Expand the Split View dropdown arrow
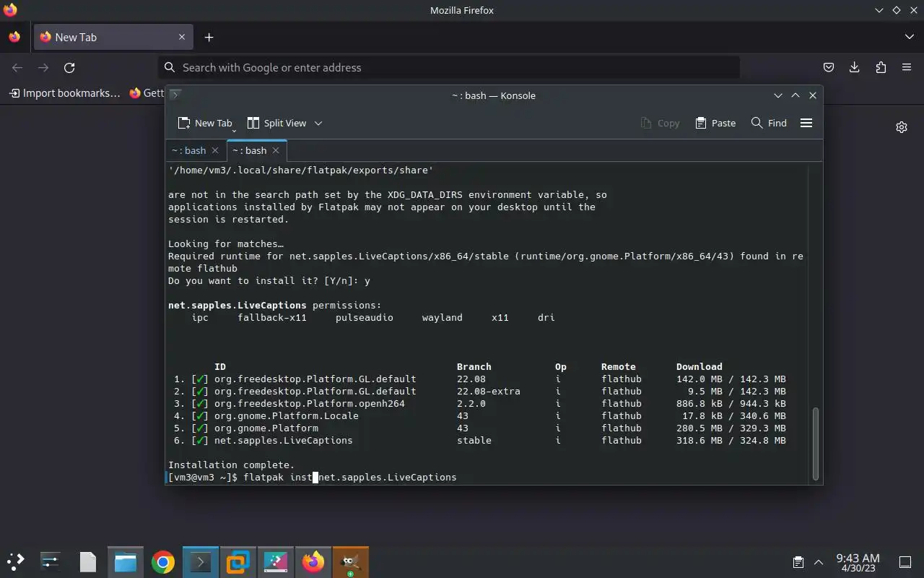The width and height of the screenshot is (924, 578). click(x=318, y=123)
